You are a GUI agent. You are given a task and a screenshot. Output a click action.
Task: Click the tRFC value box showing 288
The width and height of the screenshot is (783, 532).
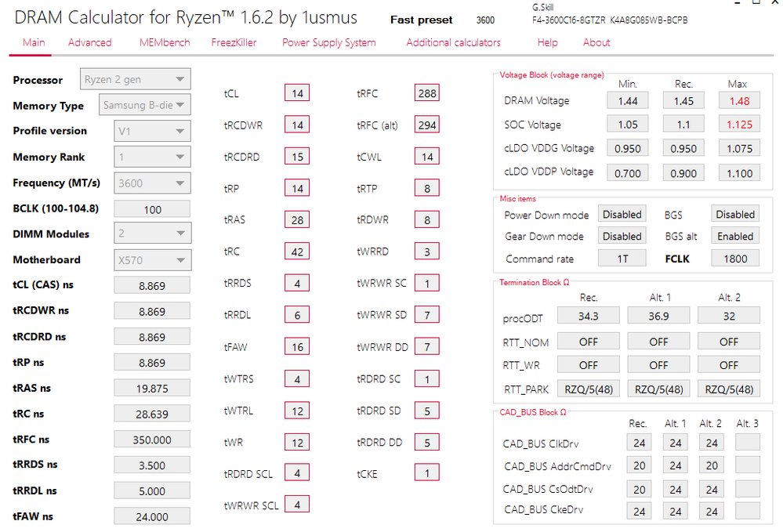[427, 93]
